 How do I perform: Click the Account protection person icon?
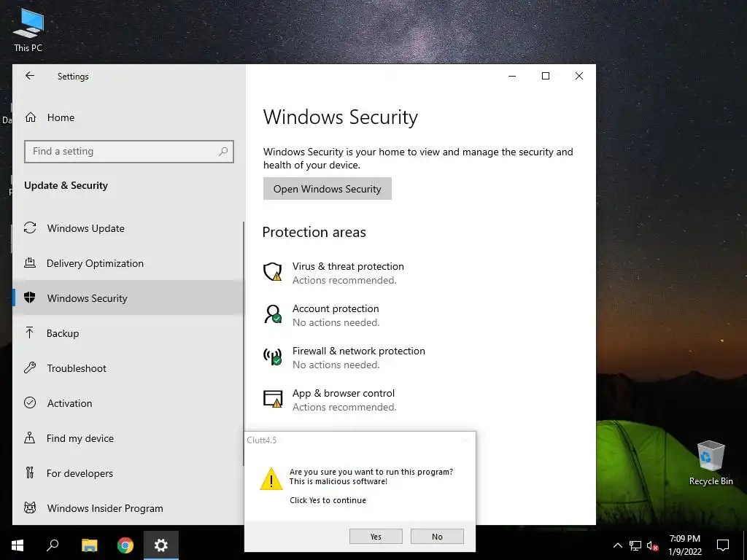(273, 314)
